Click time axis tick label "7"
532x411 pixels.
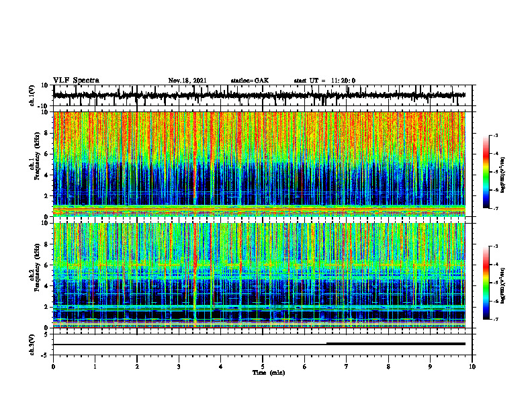(x=347, y=367)
